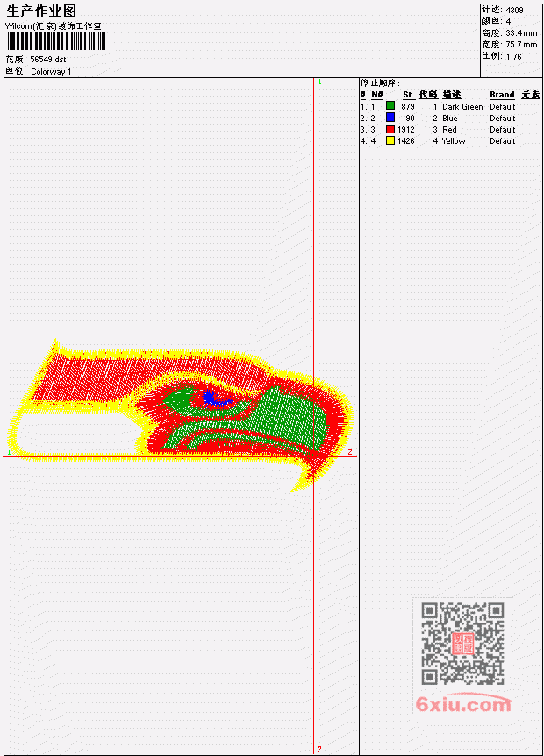Click the width value '75.7mm'
The width and height of the screenshot is (544, 756).
[x=521, y=45]
